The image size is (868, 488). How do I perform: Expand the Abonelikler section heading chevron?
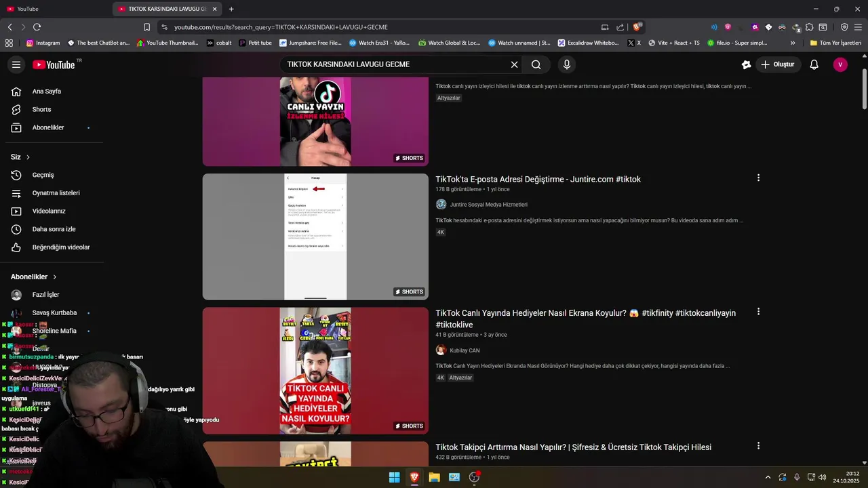(55, 277)
